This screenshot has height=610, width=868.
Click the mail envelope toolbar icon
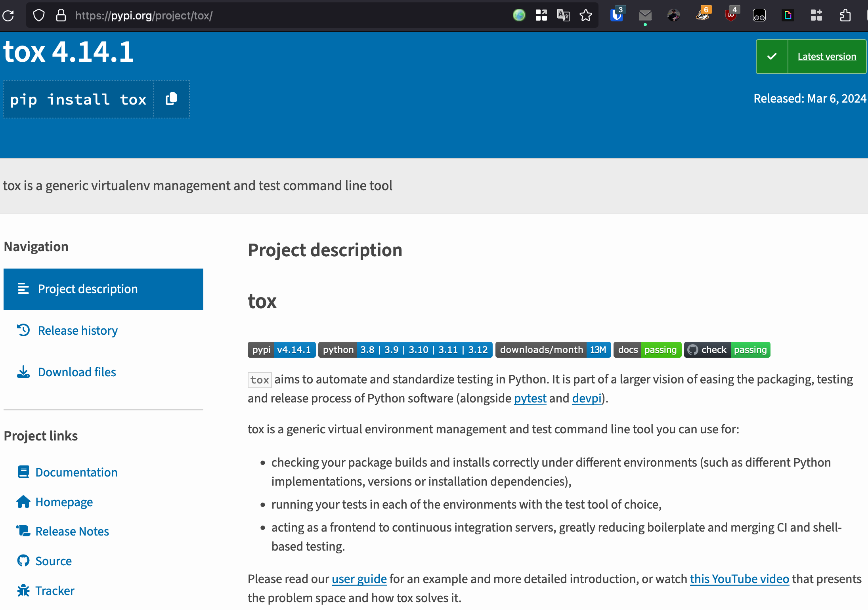point(645,15)
